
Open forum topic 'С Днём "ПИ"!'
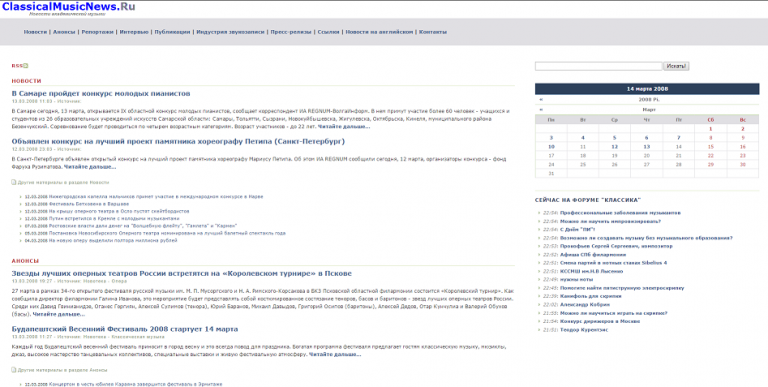[x=577, y=230]
